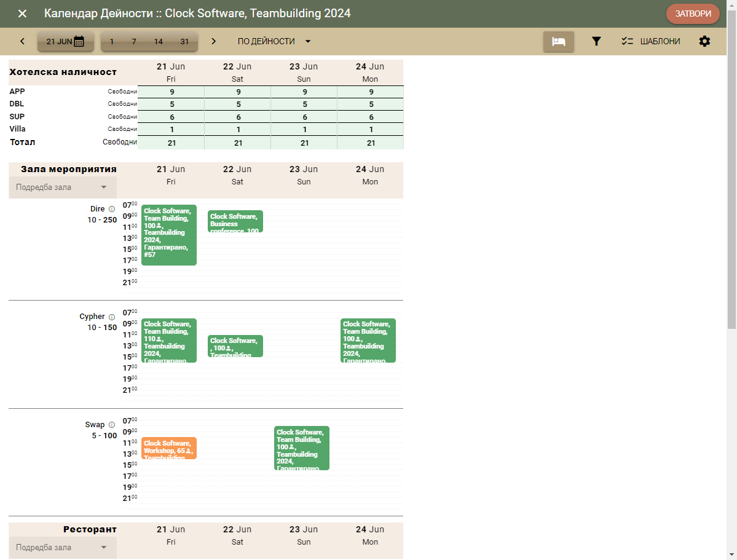Viewport: 737px width, 560px height.
Task: Show info for Dire hall
Action: pos(112,209)
